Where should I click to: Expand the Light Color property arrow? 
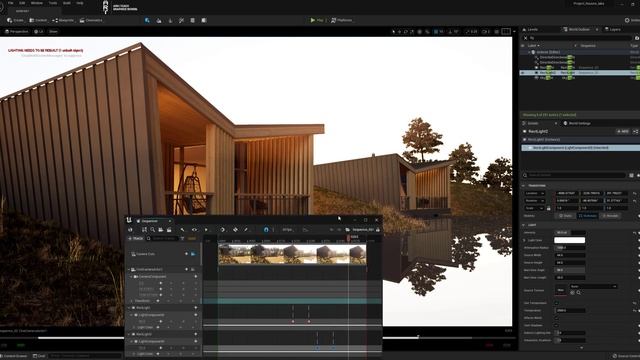524,240
